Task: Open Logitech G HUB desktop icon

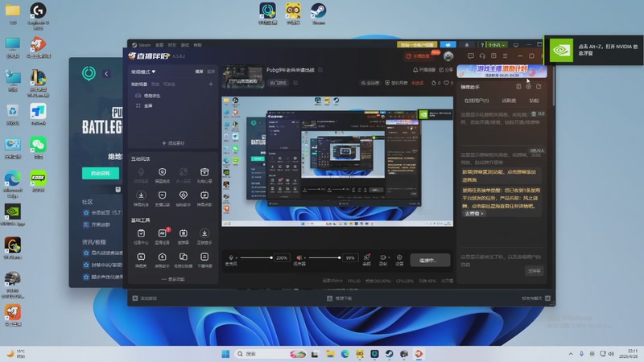Action: point(38,15)
